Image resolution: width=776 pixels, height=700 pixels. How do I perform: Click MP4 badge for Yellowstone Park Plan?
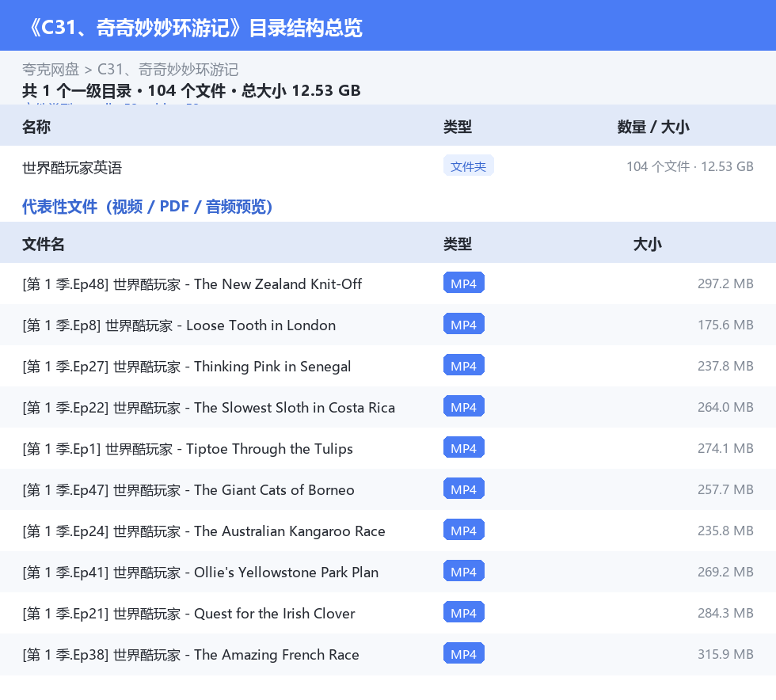(x=464, y=571)
